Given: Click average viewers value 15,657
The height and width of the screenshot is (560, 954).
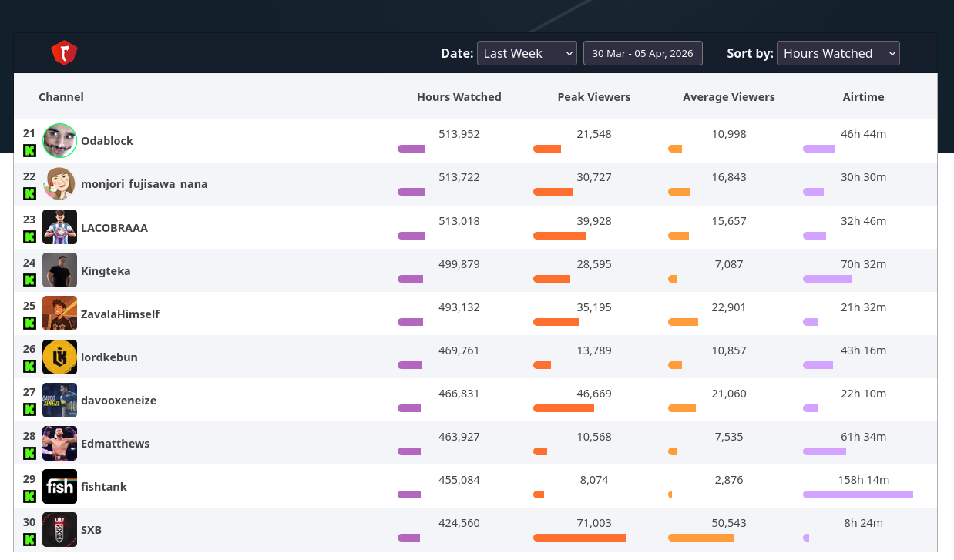Looking at the screenshot, I should click(x=729, y=220).
